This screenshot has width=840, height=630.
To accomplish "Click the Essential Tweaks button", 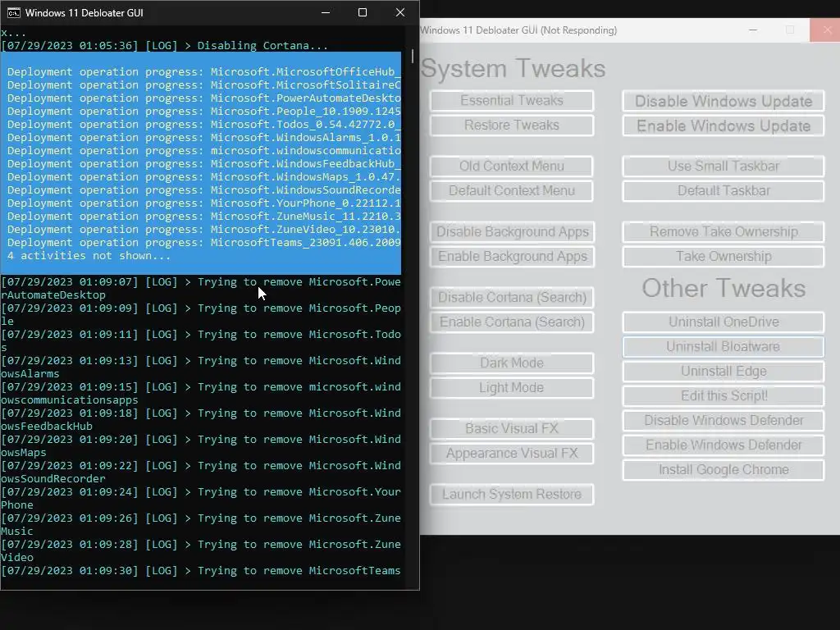I will 512,101.
